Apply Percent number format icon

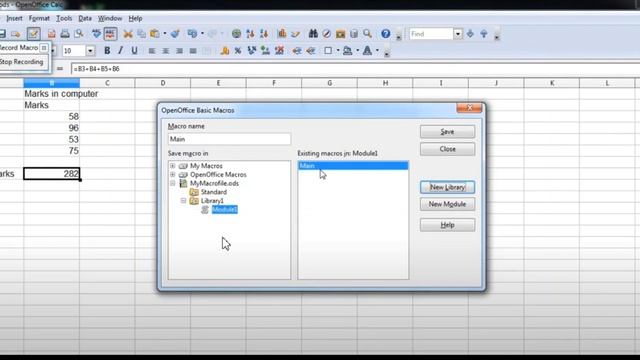tap(238, 51)
